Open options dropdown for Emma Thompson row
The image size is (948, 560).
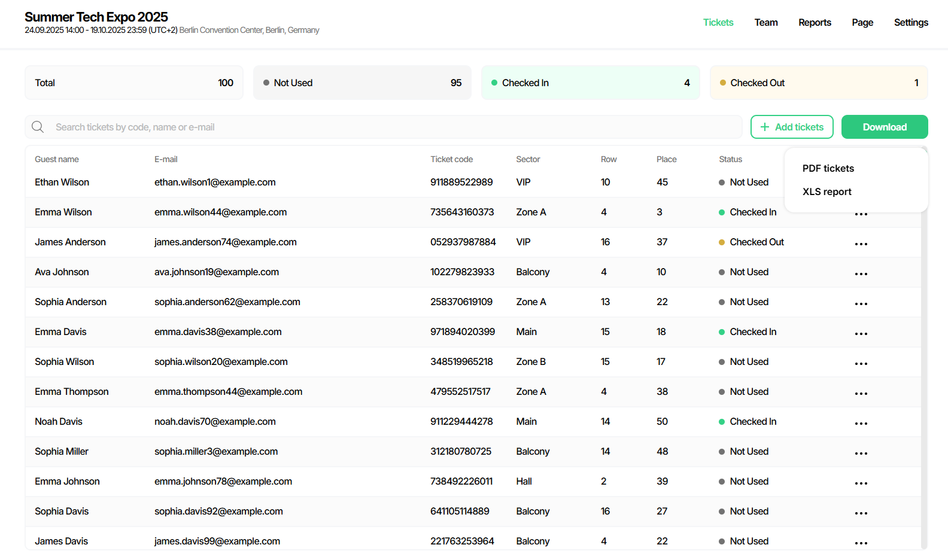point(861,394)
